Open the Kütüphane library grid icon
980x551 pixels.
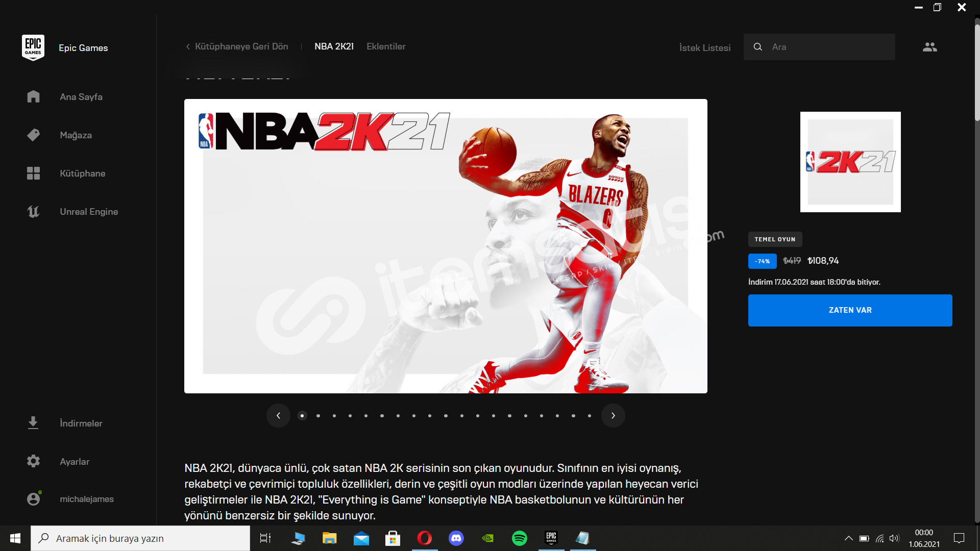click(x=33, y=173)
